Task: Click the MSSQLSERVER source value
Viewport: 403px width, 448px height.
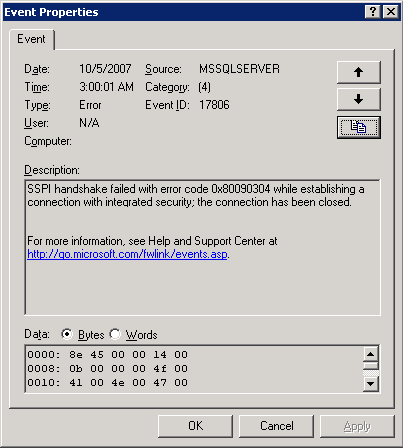Action: (239, 69)
